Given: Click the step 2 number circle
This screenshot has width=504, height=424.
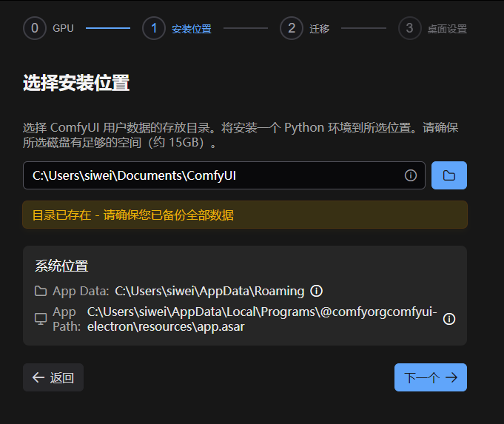Looking at the screenshot, I should tap(292, 29).
